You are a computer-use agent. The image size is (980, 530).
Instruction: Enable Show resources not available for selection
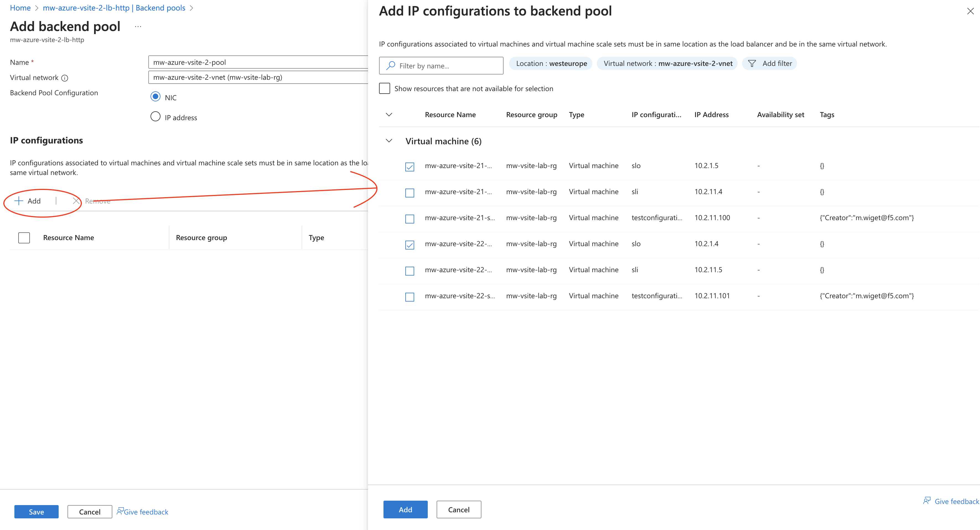click(384, 88)
